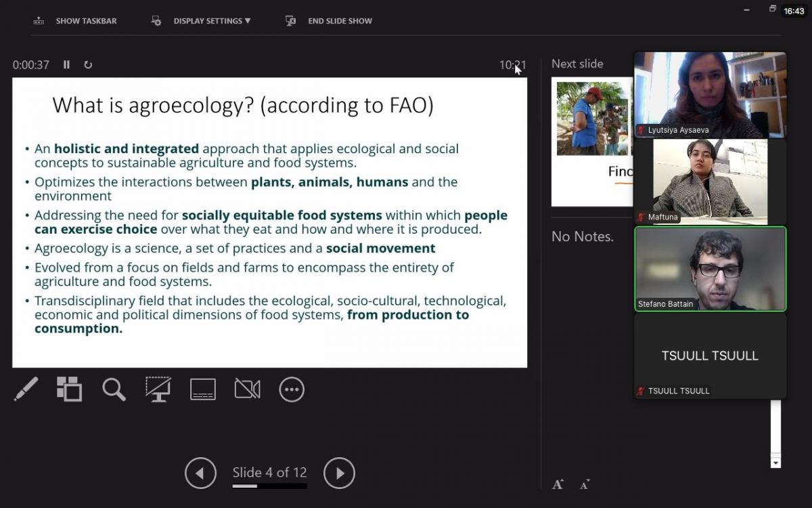Toggle subtitles icon below slide
This screenshot has height=508, width=812.
point(203,389)
